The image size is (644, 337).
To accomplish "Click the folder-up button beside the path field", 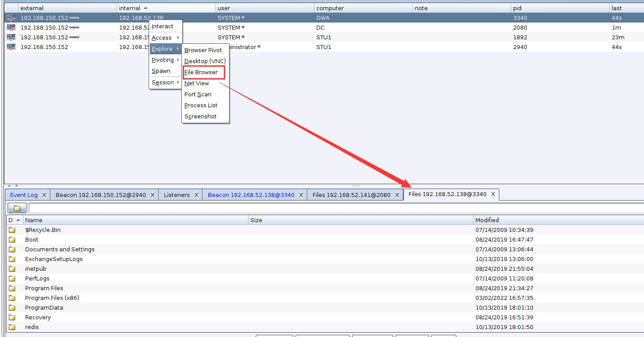I will coord(17,208).
